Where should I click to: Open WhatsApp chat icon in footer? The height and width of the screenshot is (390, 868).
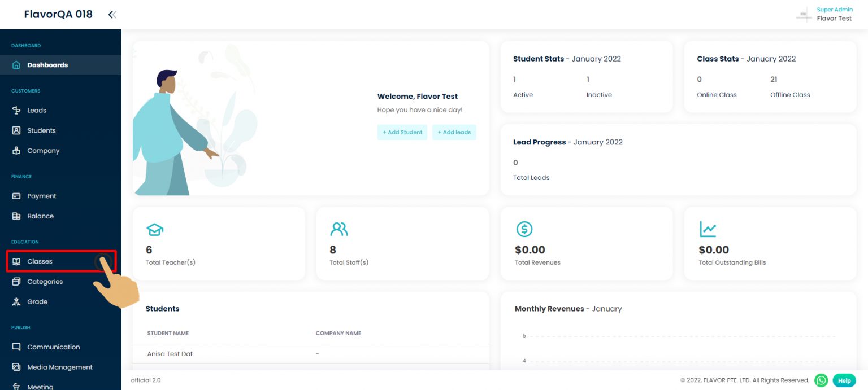pyautogui.click(x=821, y=380)
